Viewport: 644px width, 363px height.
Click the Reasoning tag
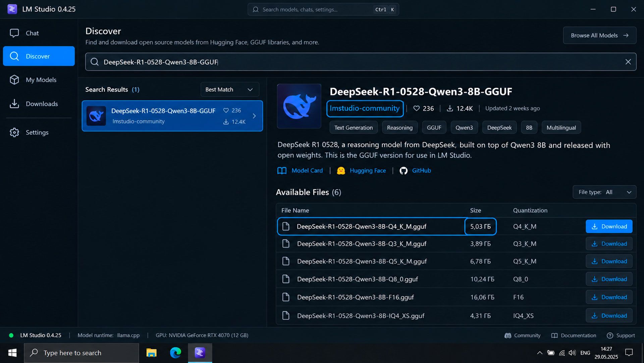399,128
